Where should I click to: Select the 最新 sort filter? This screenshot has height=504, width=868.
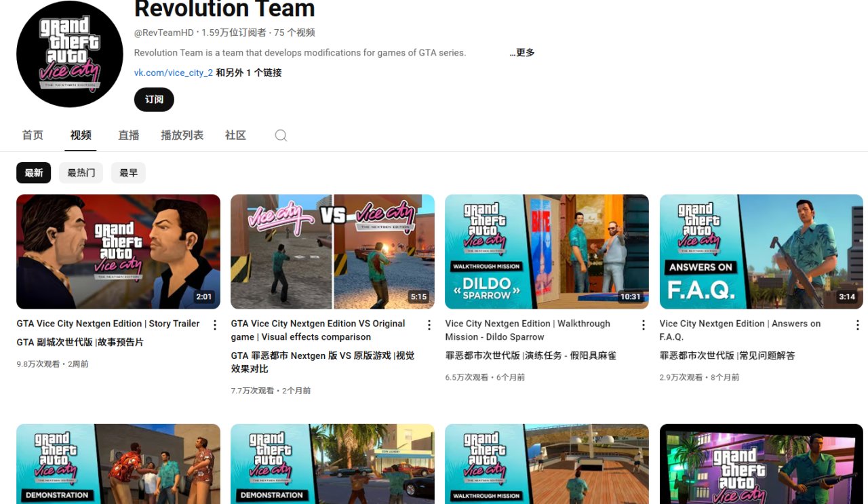click(34, 173)
